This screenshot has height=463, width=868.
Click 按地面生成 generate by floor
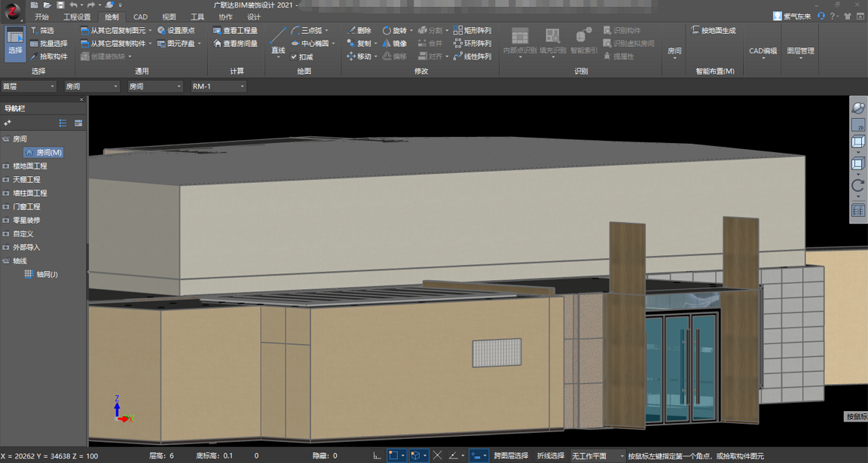click(713, 31)
